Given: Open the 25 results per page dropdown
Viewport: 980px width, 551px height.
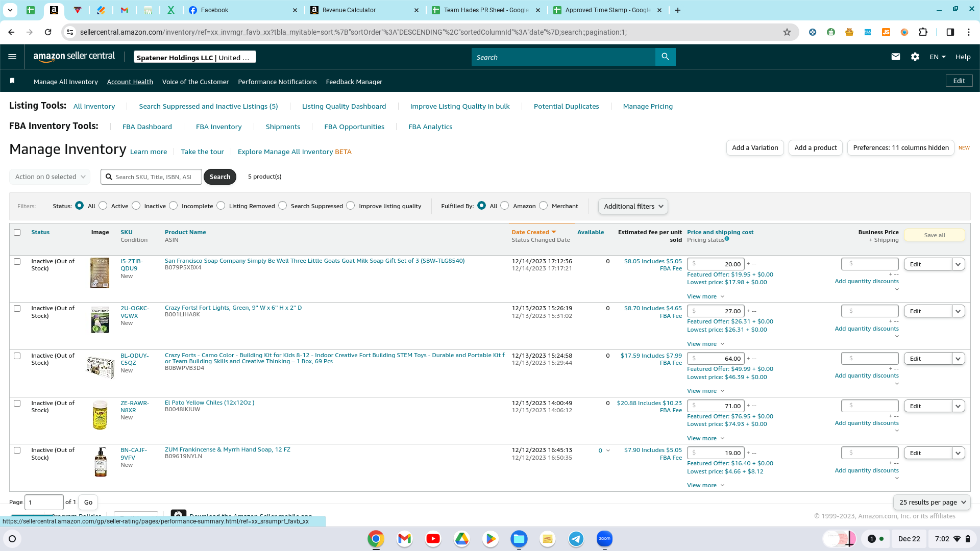Looking at the screenshot, I should click(x=932, y=502).
